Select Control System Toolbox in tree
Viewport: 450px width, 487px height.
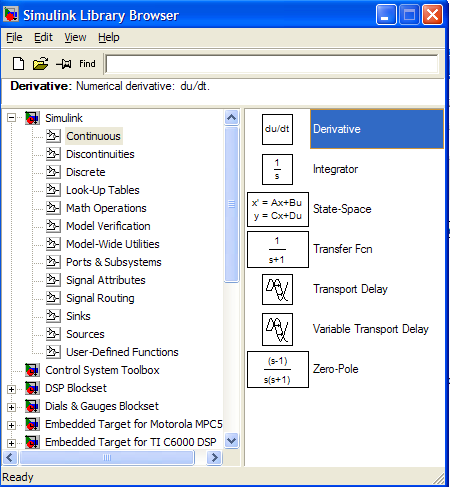point(102,370)
